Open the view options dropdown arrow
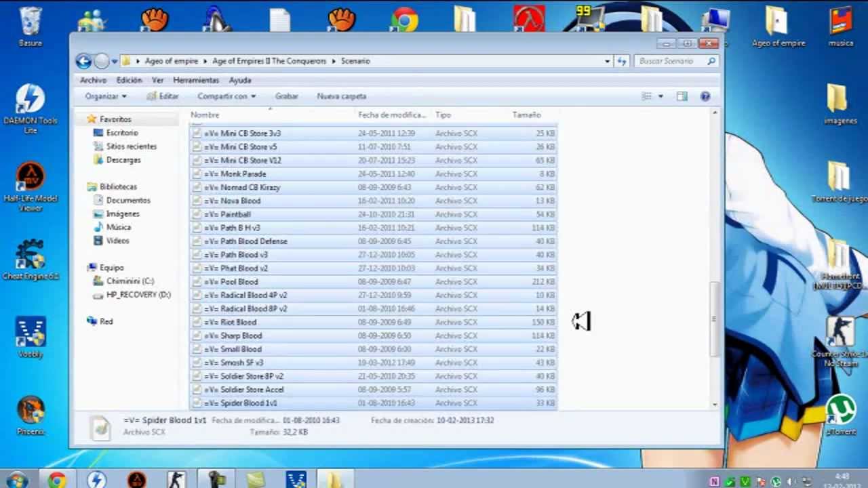 (661, 96)
